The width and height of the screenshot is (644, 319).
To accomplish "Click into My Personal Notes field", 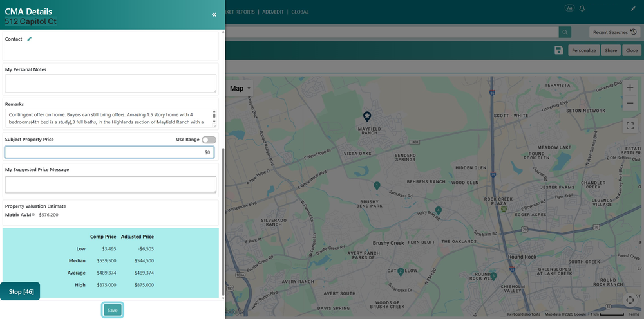I will click(x=111, y=83).
